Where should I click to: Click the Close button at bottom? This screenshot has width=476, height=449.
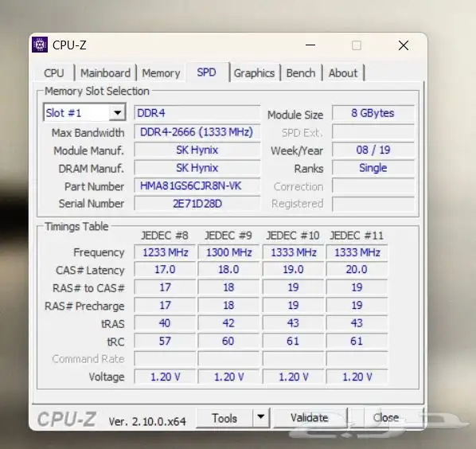click(x=386, y=418)
